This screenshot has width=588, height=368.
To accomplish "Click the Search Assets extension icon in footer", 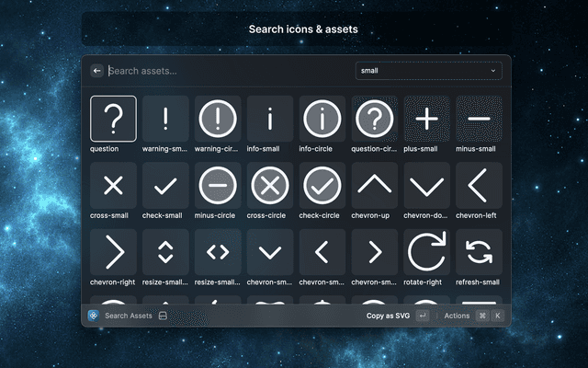I will click(93, 316).
